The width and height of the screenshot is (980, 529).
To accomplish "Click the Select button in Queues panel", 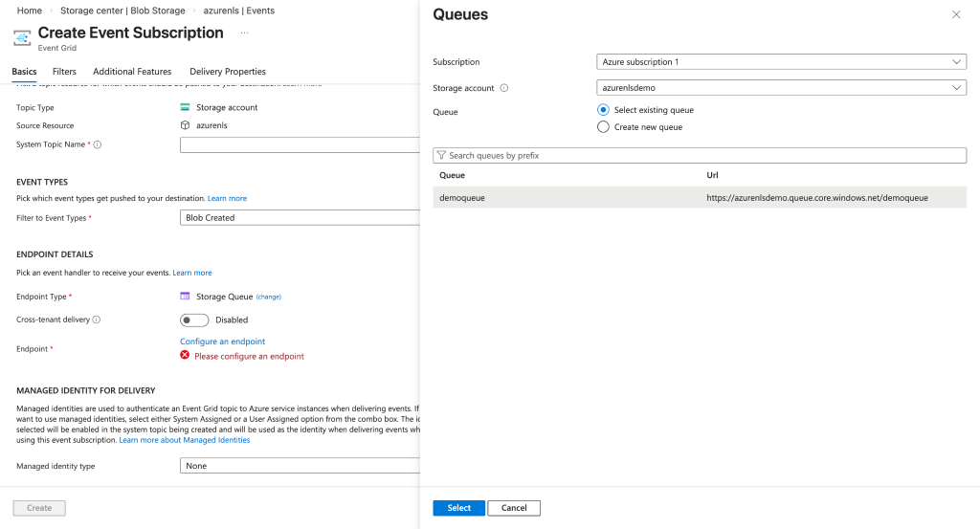I will (x=458, y=508).
